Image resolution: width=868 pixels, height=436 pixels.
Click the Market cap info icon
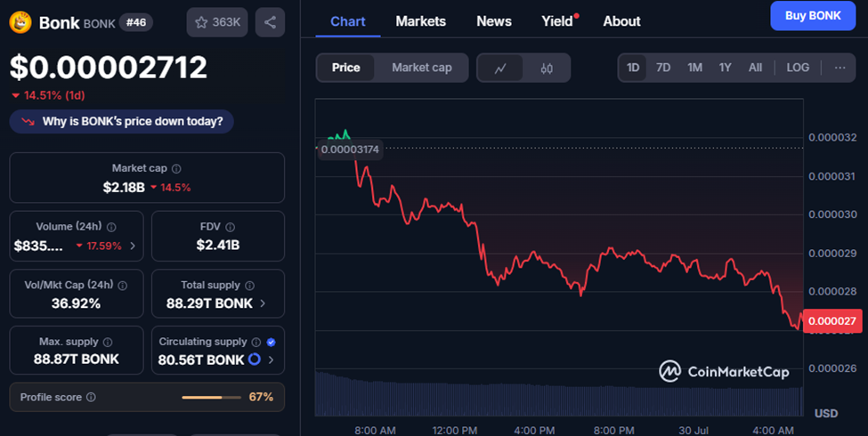[176, 169]
